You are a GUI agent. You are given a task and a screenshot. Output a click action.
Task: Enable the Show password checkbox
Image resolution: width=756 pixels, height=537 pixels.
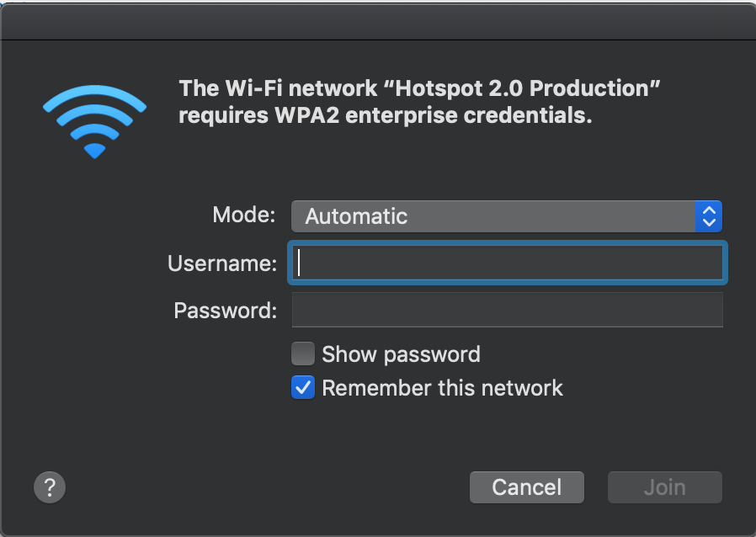[x=303, y=354]
